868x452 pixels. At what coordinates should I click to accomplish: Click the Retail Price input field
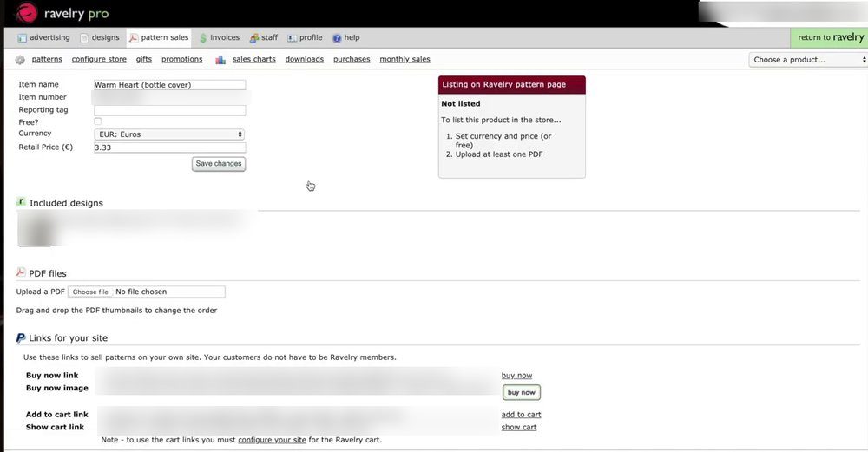(x=169, y=147)
